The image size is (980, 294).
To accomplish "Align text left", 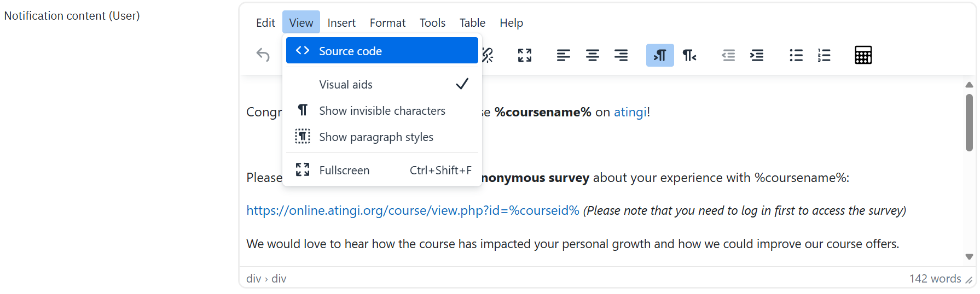I will [564, 55].
